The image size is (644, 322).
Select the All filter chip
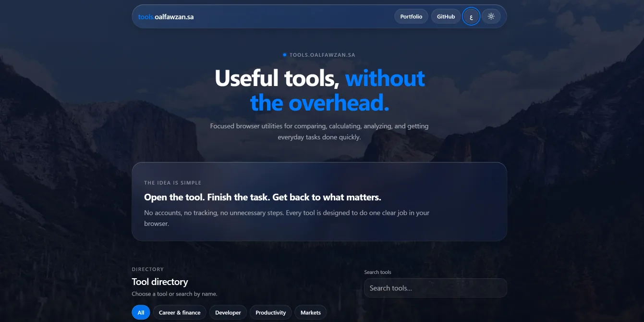click(x=141, y=312)
